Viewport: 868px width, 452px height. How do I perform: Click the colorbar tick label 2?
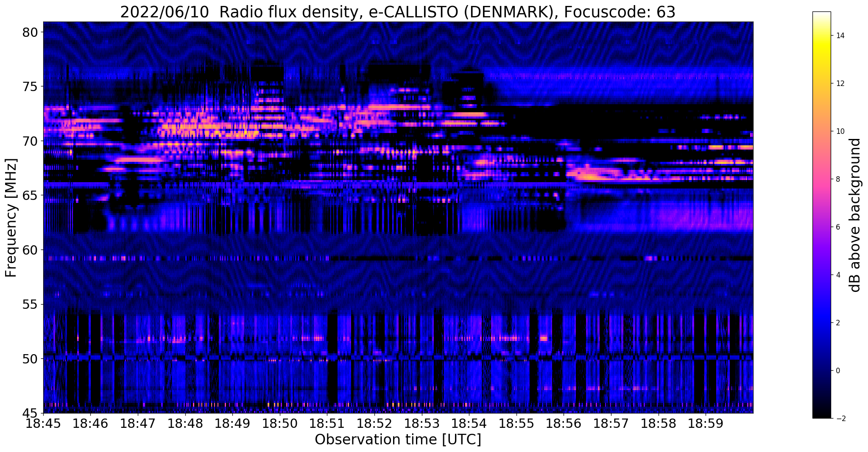click(837, 323)
